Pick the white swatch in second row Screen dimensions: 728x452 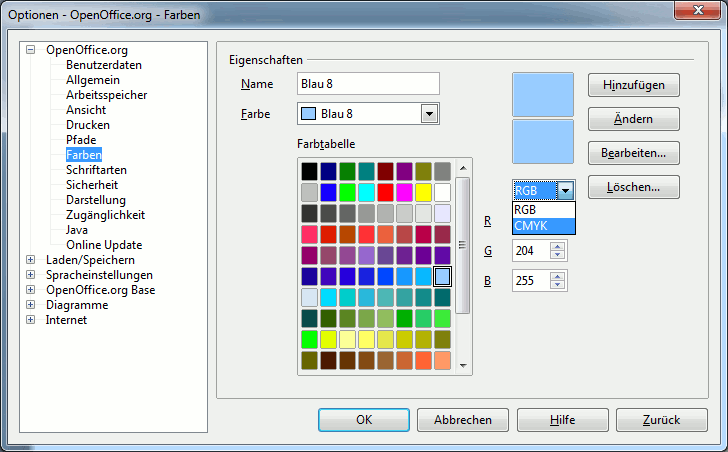pyautogui.click(x=442, y=192)
